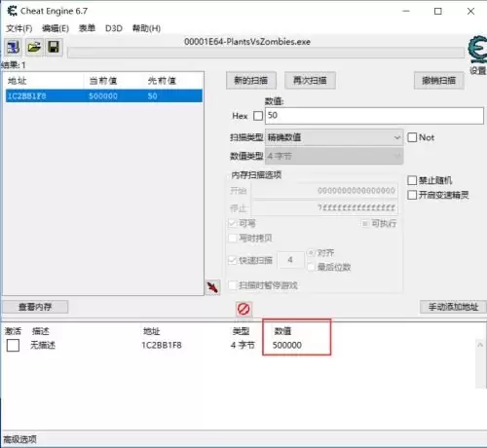Click the scan progress bar
Viewport: 487px width, 448px height.
point(266,53)
